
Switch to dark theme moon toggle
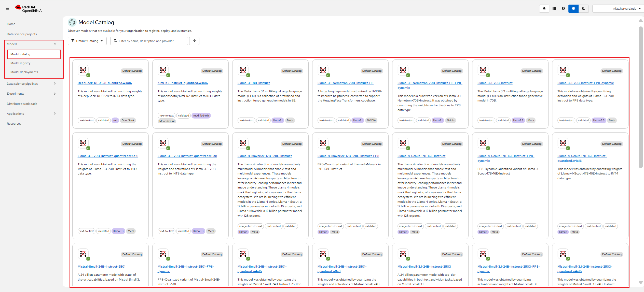(583, 9)
